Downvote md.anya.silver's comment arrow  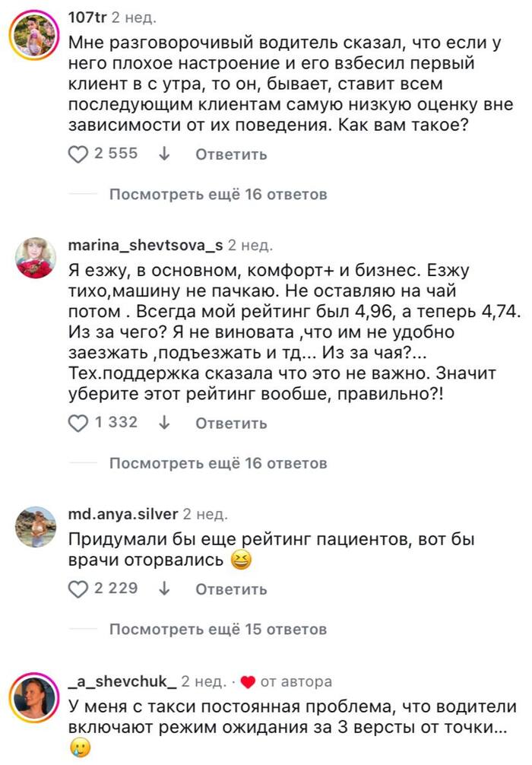coord(163,589)
